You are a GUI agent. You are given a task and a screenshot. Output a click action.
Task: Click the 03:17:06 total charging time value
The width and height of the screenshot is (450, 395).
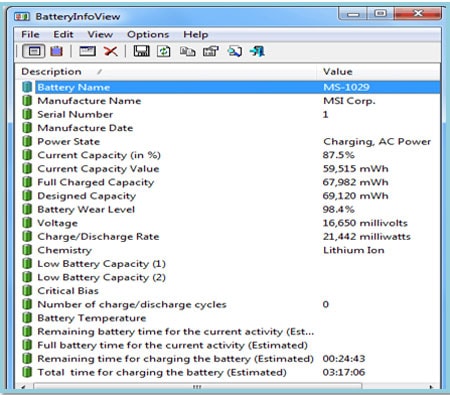coord(344,372)
